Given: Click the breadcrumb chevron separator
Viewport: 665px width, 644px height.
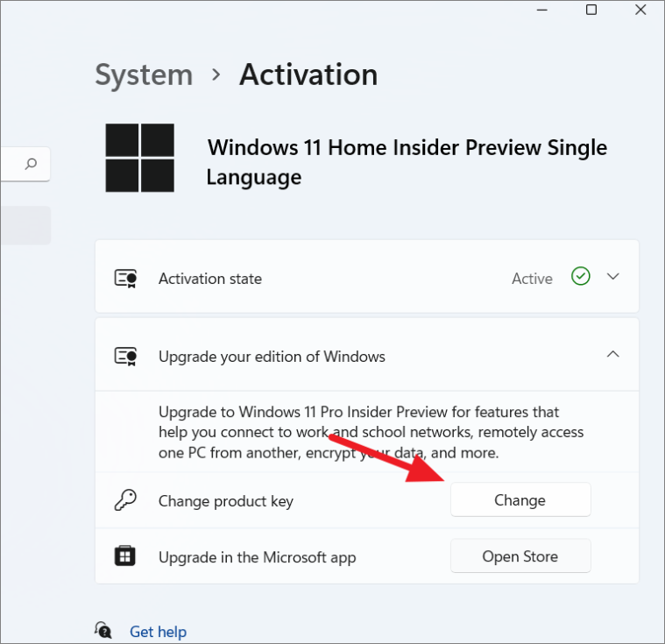Looking at the screenshot, I should (216, 75).
